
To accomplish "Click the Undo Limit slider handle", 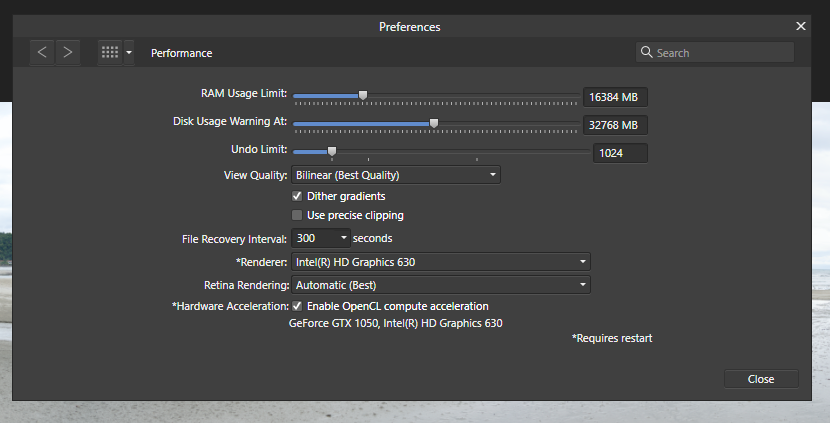I will (x=332, y=152).
